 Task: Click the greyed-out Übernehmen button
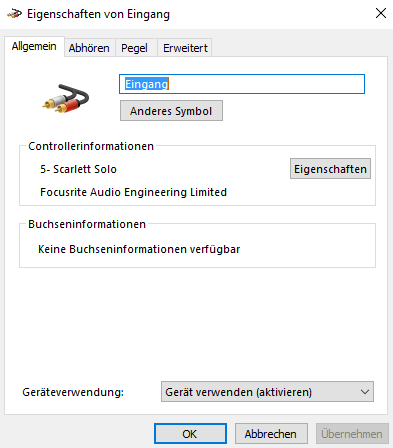click(352, 434)
